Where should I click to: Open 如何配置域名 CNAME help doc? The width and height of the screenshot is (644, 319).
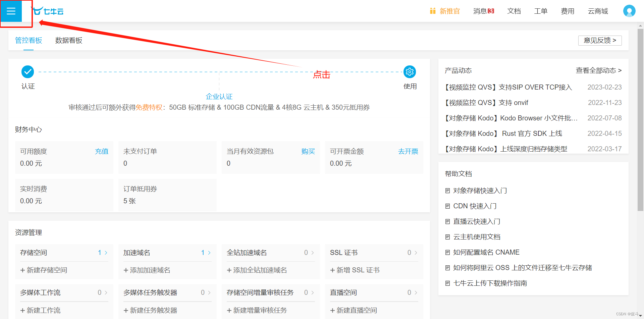pos(486,253)
